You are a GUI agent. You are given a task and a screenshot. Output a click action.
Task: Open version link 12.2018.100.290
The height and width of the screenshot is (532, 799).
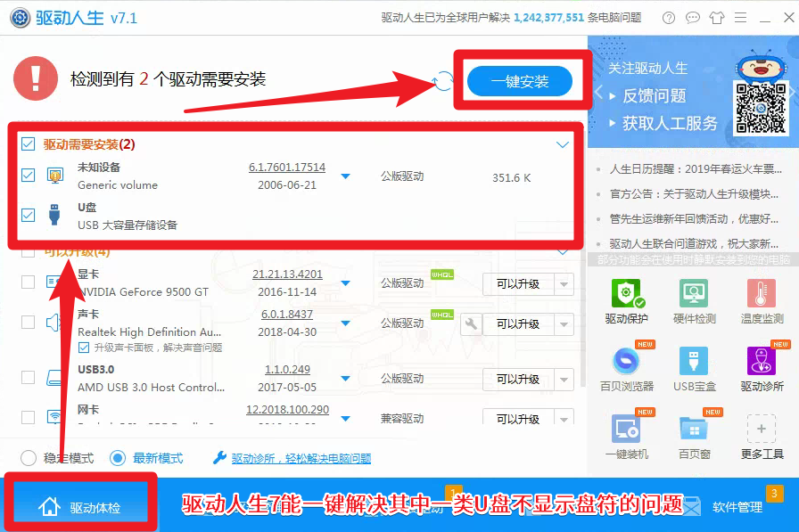point(287,409)
